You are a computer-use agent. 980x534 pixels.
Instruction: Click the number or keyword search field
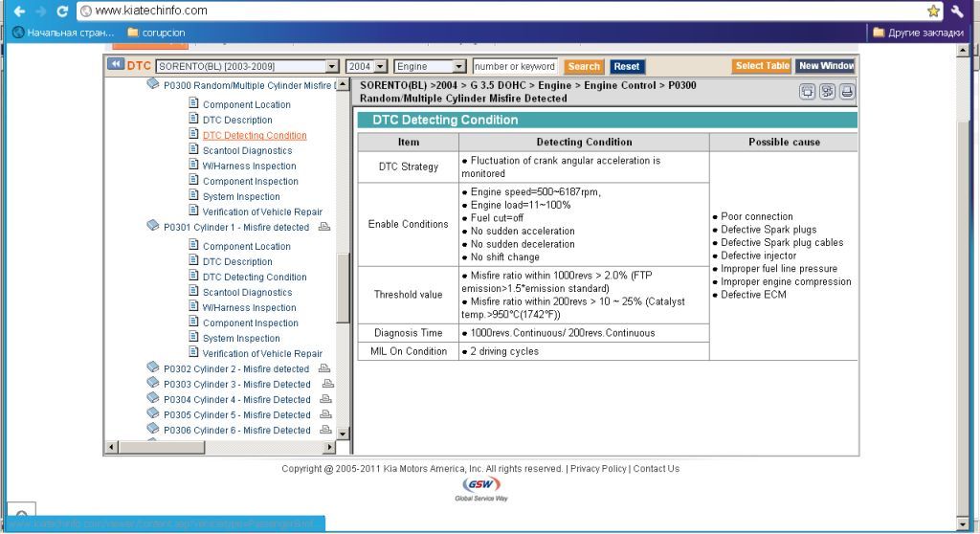[515, 67]
